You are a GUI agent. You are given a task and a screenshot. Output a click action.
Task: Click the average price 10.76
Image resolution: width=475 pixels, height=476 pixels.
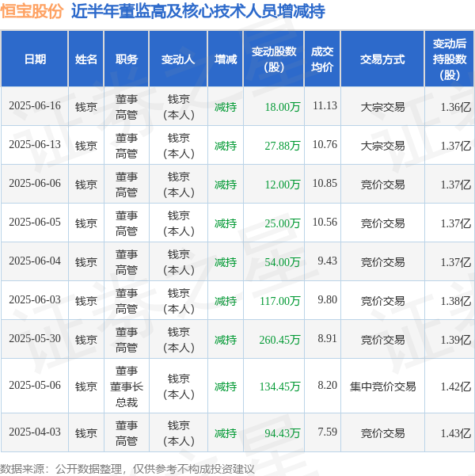coord(325,145)
